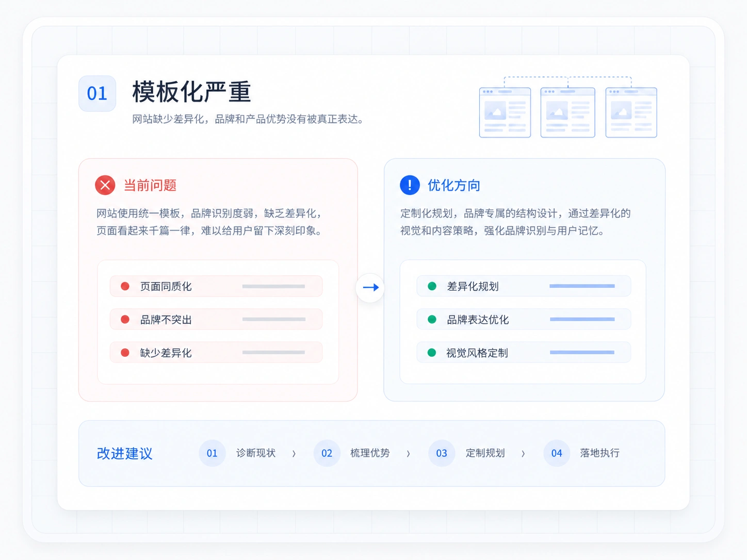Select the 品牌表达优化 row
Image resolution: width=747 pixels, height=560 pixels.
pyautogui.click(x=524, y=319)
